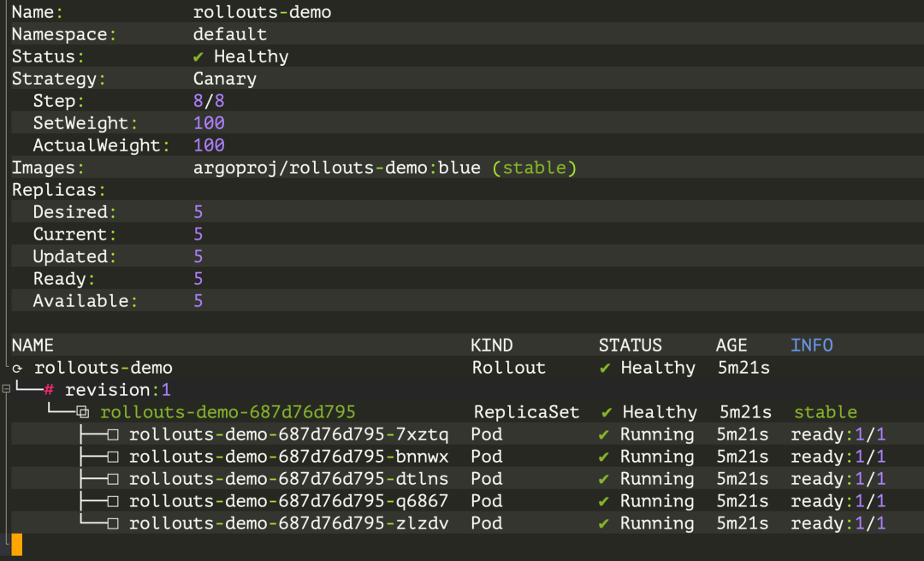
Task: Select the pod name rollouts-demo-687d76d795-7xztq
Action: [289, 435]
